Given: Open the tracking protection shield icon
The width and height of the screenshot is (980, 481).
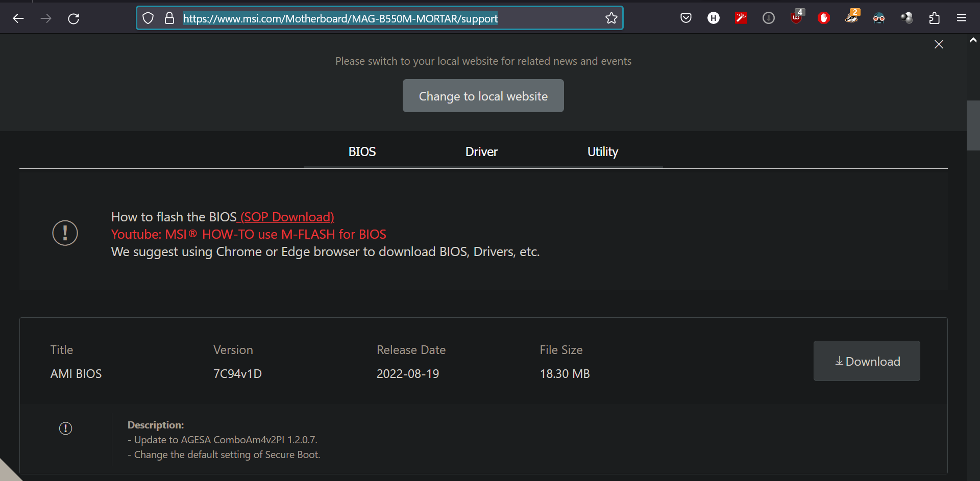Looking at the screenshot, I should (148, 18).
